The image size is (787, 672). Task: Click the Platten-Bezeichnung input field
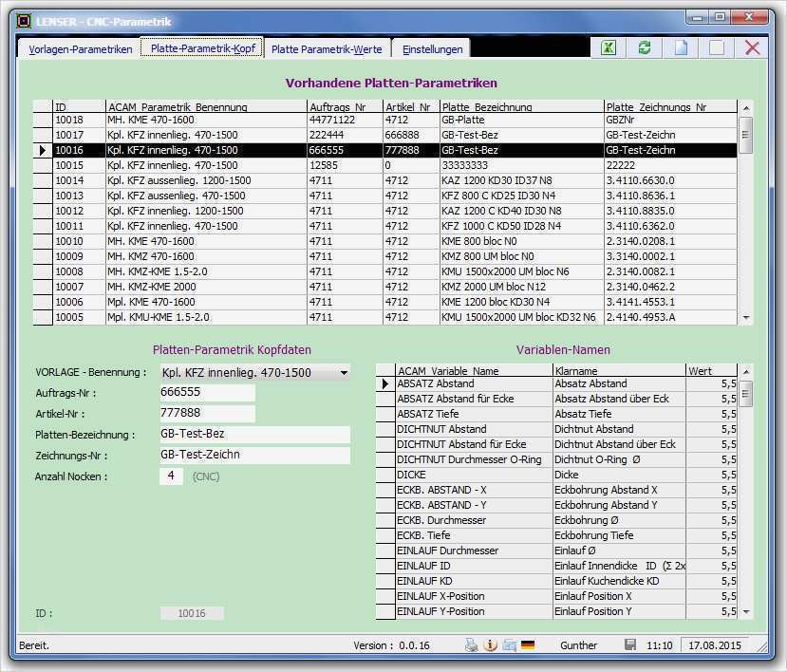[x=254, y=434]
